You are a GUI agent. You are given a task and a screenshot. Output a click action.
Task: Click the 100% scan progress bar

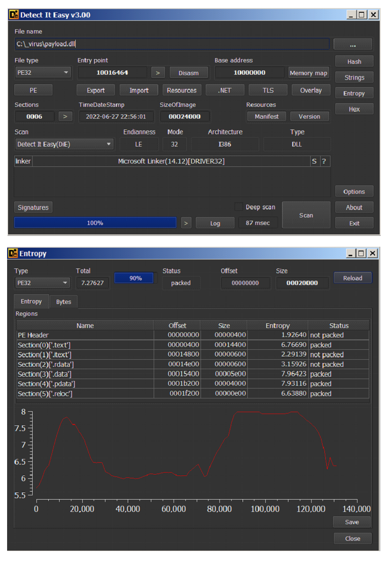pyautogui.click(x=95, y=223)
